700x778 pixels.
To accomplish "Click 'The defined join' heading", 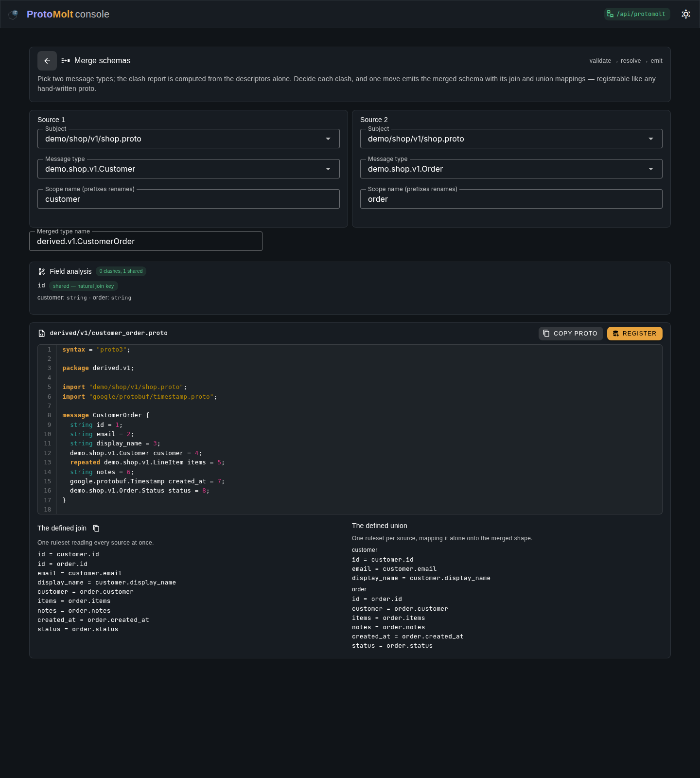I will pyautogui.click(x=62, y=528).
